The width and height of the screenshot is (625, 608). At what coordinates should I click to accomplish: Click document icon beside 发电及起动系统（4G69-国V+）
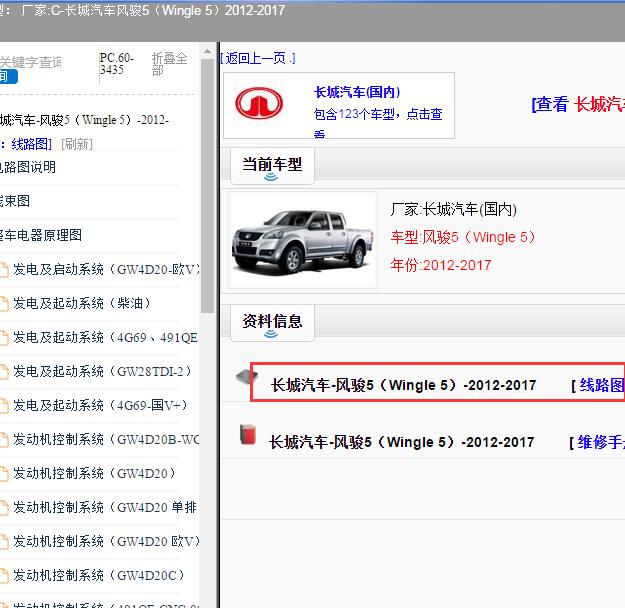pos(4,405)
